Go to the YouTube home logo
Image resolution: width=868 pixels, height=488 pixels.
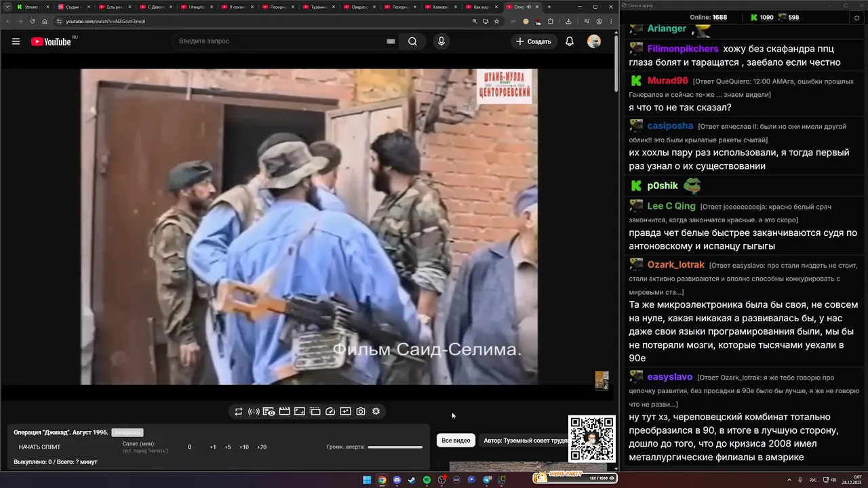(x=51, y=41)
